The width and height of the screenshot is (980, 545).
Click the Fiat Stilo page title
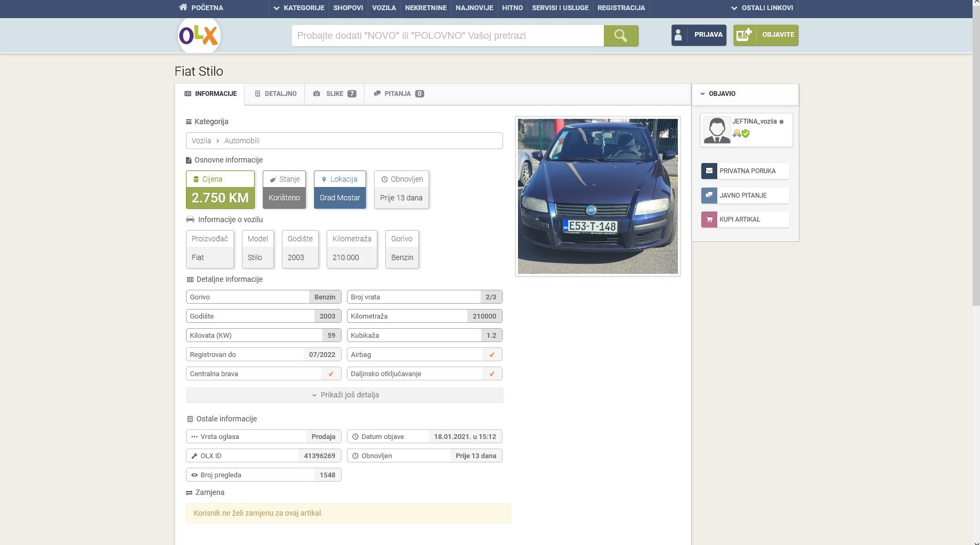199,71
